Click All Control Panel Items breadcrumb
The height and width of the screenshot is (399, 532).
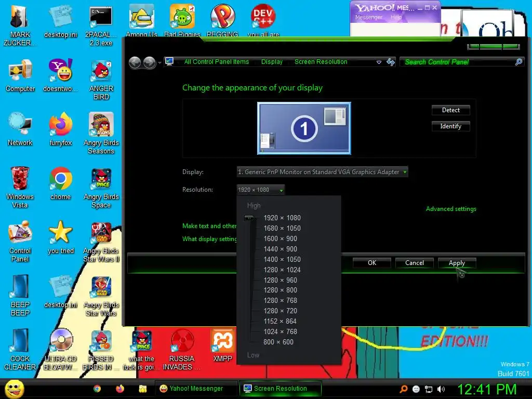217,62
